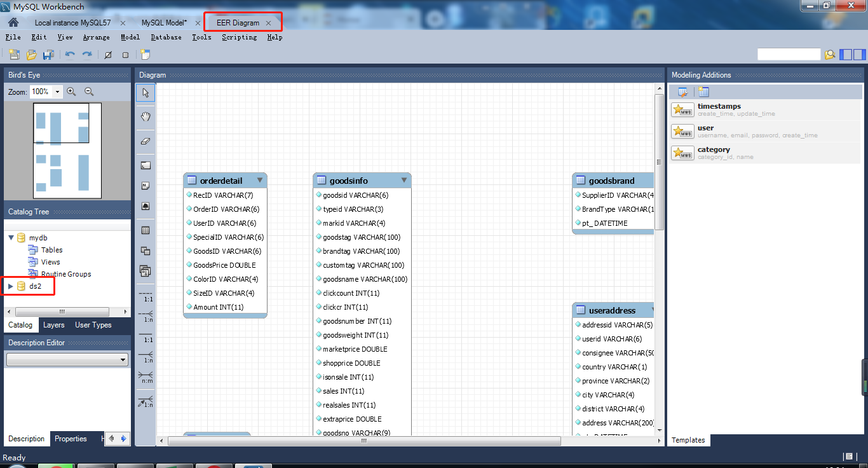Viewport: 868px width, 468px height.
Task: Select the Hand pan tool
Action: [x=146, y=116]
